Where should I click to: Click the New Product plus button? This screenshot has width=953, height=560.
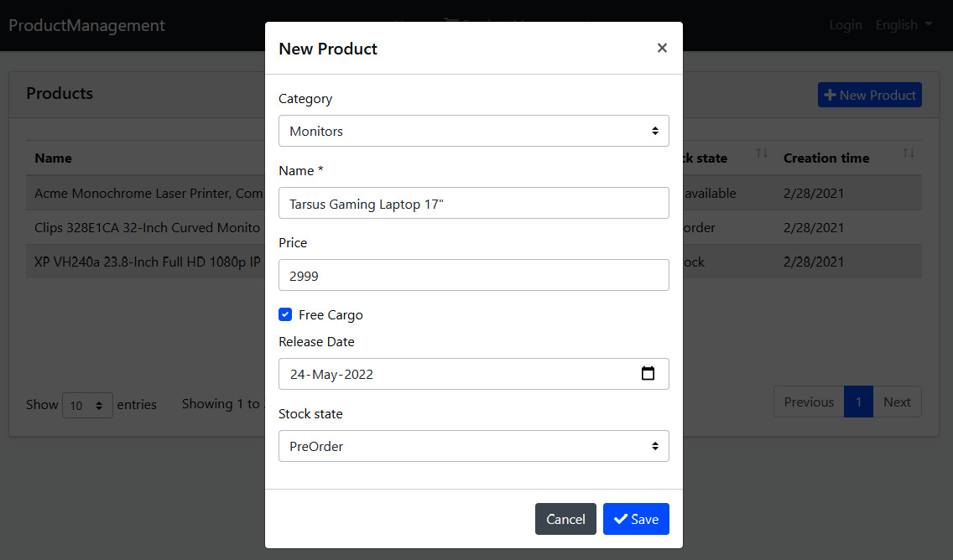pos(869,95)
